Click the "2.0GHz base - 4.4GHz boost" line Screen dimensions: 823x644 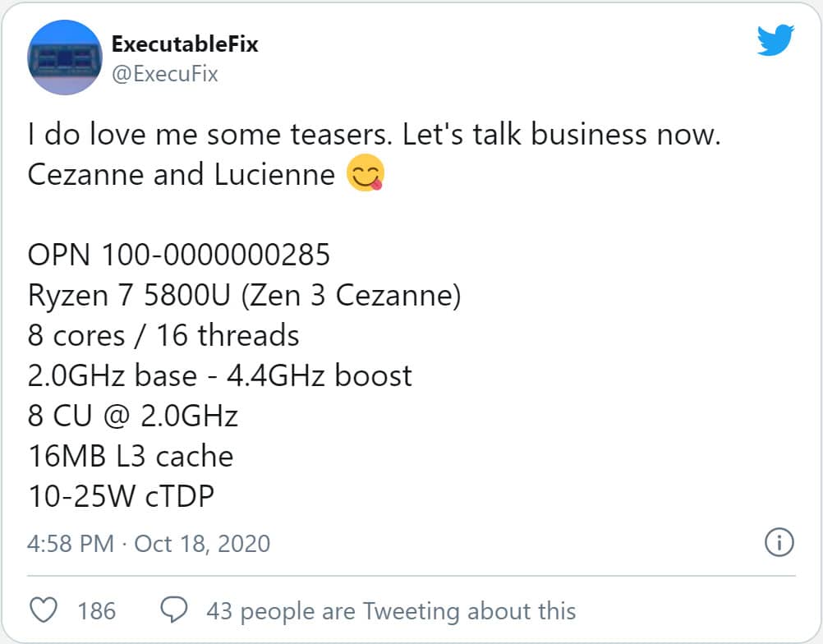click(219, 375)
